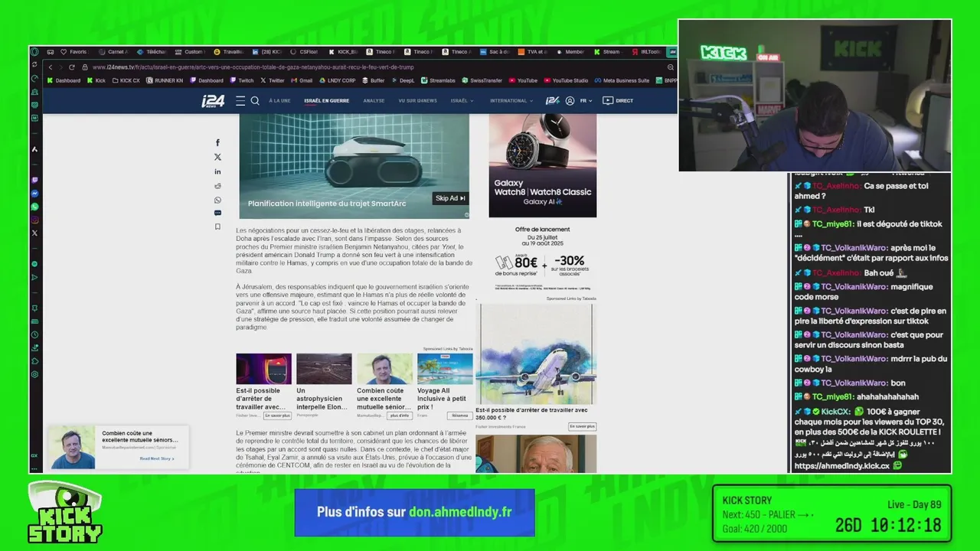The image size is (980, 551).
Task: Open the Voyage All Inclusive beach thumbnail
Action: pos(445,369)
